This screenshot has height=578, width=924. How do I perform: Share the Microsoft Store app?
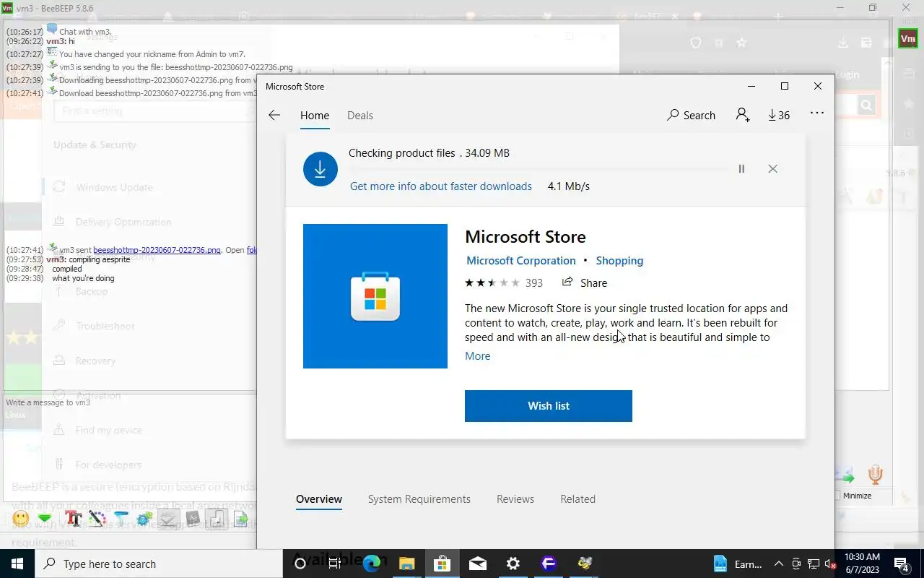pyautogui.click(x=585, y=282)
